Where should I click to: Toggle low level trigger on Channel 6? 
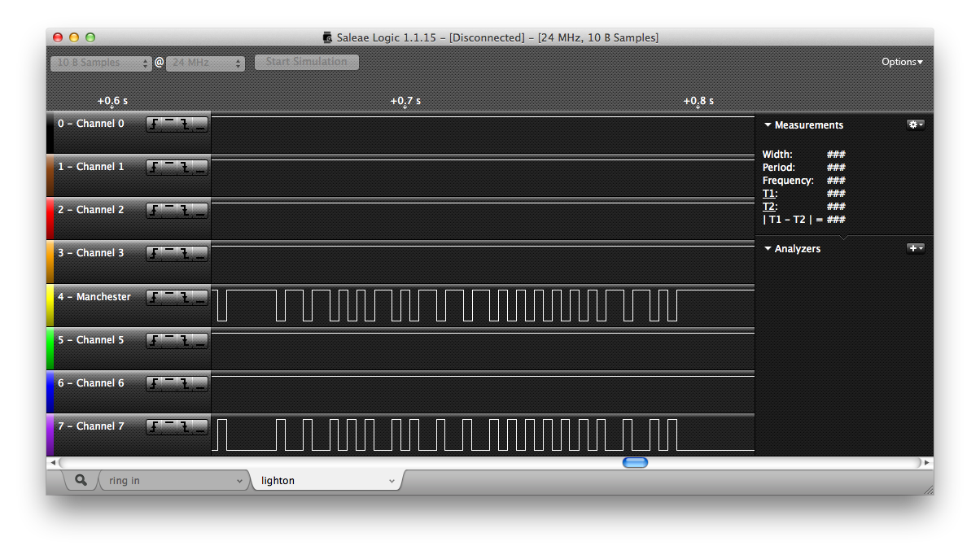point(200,383)
